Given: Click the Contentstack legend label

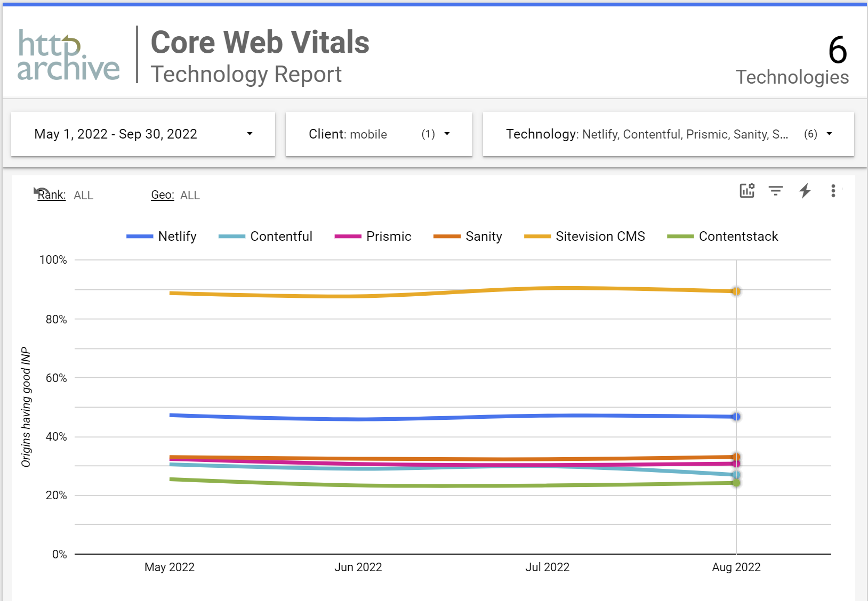Looking at the screenshot, I should click(x=738, y=237).
